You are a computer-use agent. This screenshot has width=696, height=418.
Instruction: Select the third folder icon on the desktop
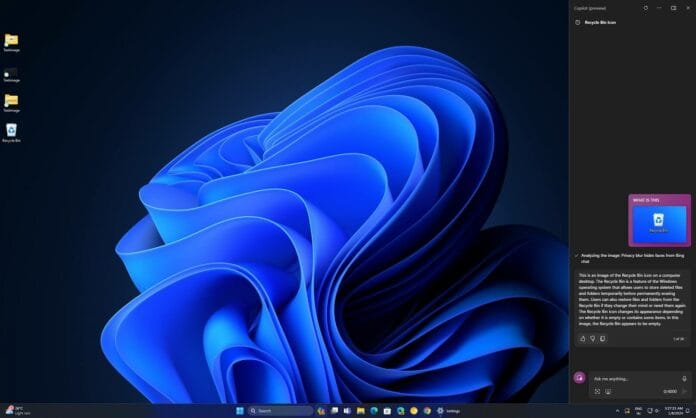click(12, 103)
